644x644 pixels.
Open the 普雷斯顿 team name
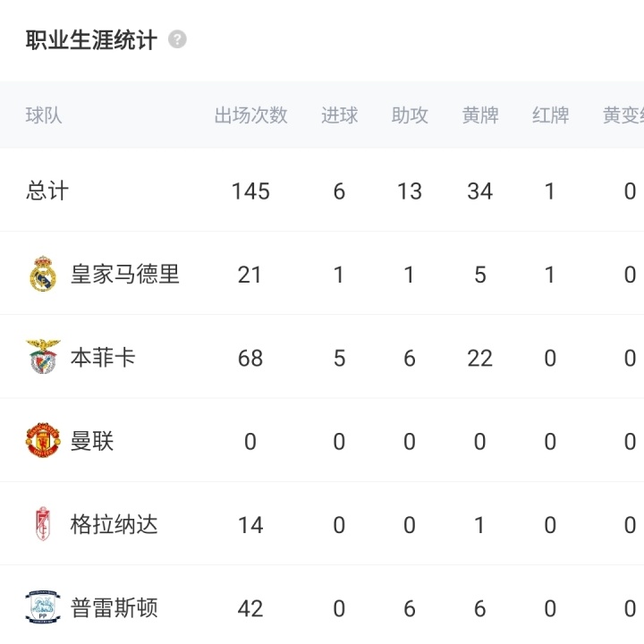[x=114, y=608]
